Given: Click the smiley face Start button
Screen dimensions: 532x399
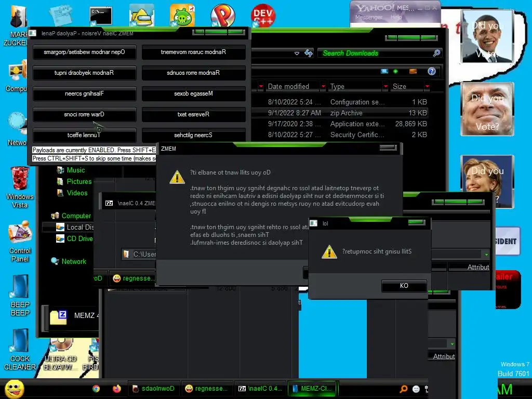Looking at the screenshot, I should [x=14, y=389].
